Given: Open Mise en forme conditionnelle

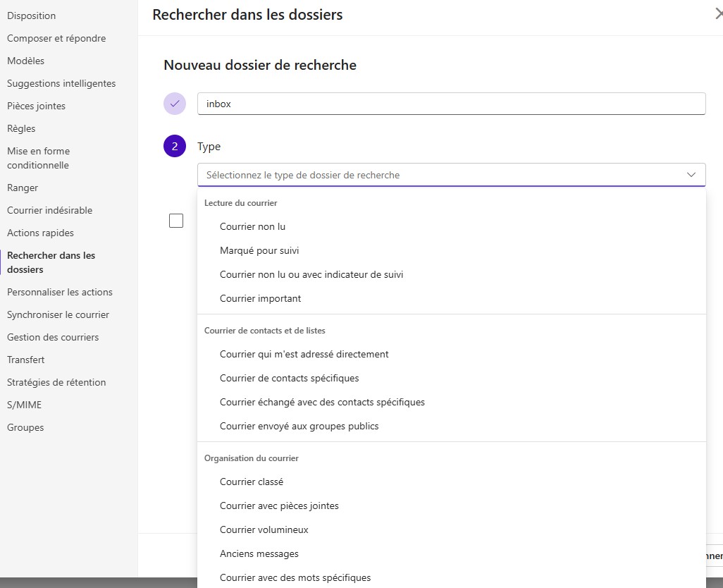Looking at the screenshot, I should (38, 158).
